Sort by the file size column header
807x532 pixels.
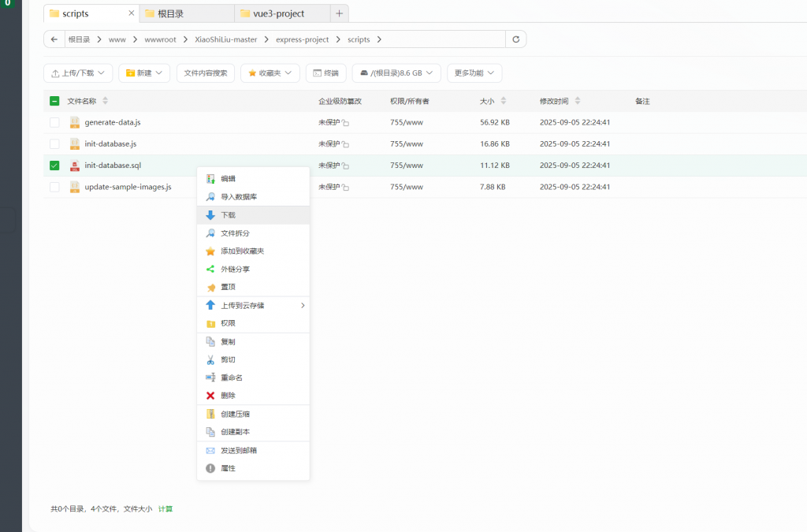click(x=487, y=101)
